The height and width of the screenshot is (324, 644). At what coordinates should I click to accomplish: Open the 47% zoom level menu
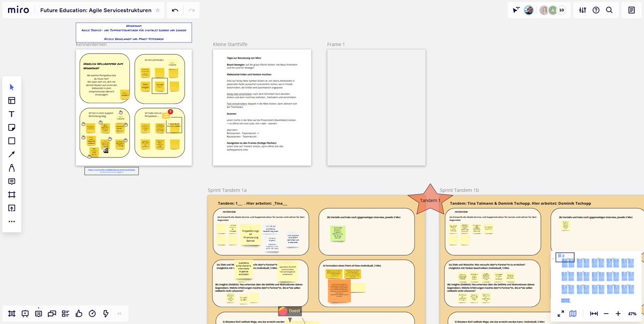coord(632,313)
